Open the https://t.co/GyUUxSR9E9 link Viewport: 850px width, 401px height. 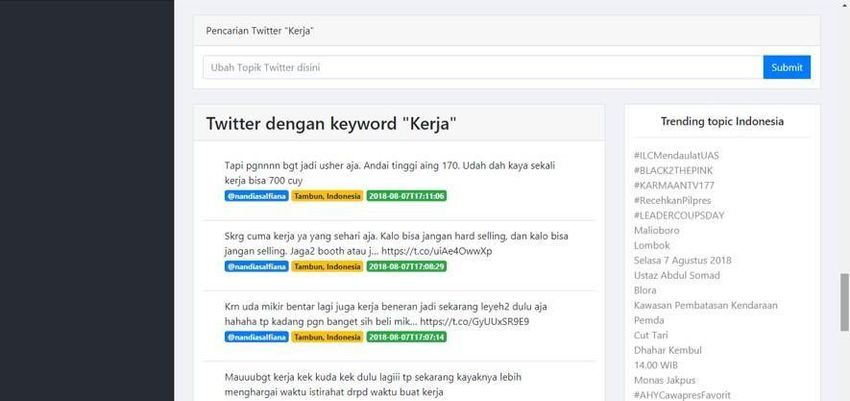pos(475,322)
